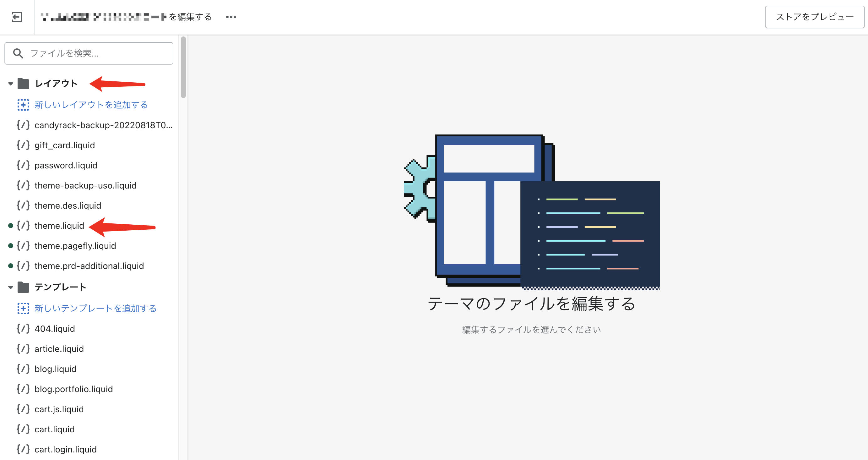Open candyrack-backup-20220818T0... file
868x460 pixels.
pos(103,125)
